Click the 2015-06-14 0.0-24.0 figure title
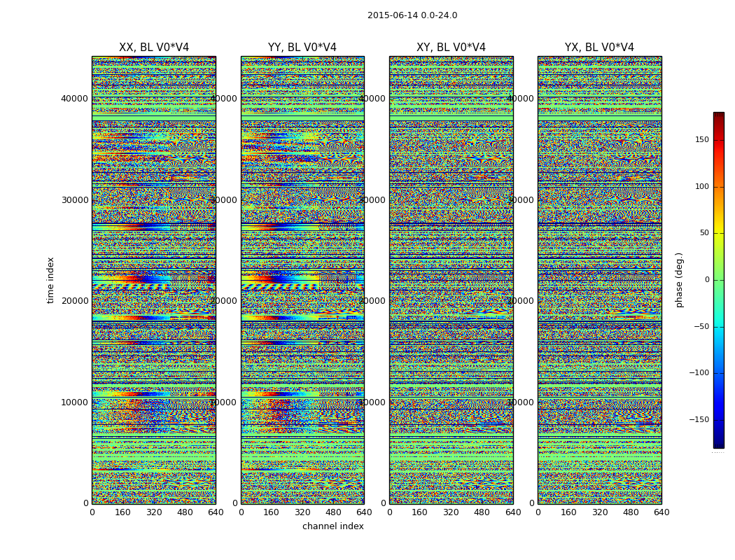Screen dimensions: 735x560 pyautogui.click(x=412, y=15)
